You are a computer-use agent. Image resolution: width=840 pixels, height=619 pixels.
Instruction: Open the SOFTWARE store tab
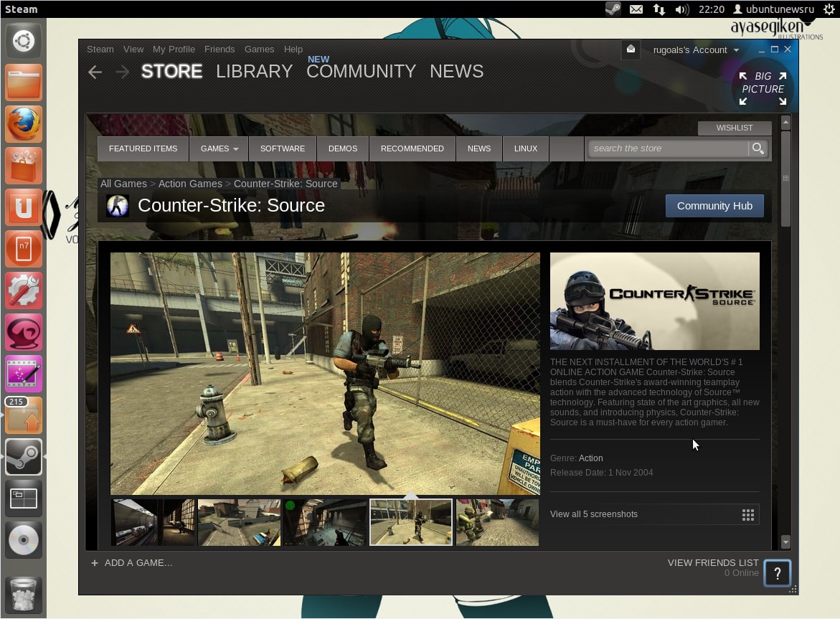click(283, 149)
